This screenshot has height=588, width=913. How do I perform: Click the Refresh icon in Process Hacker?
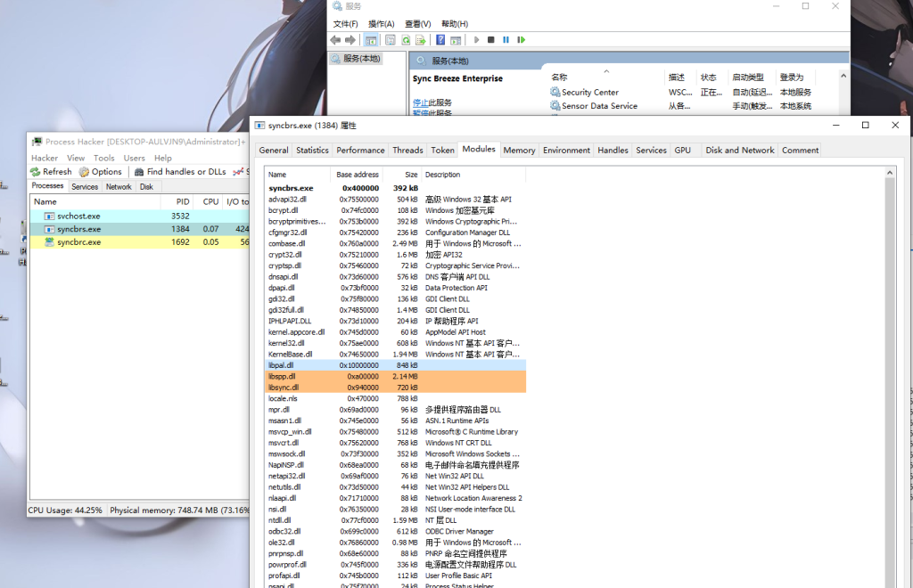36,172
